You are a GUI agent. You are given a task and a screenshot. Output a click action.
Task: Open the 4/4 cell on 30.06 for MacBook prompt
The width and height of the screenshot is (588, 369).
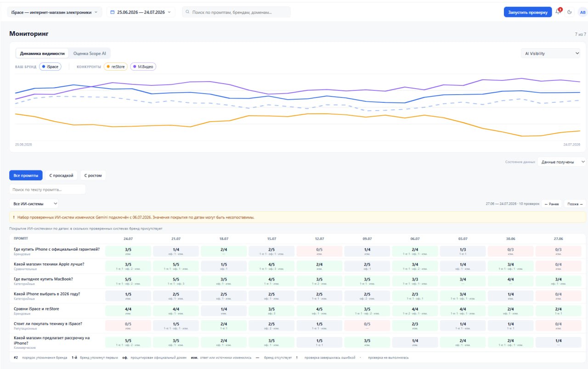(x=510, y=281)
